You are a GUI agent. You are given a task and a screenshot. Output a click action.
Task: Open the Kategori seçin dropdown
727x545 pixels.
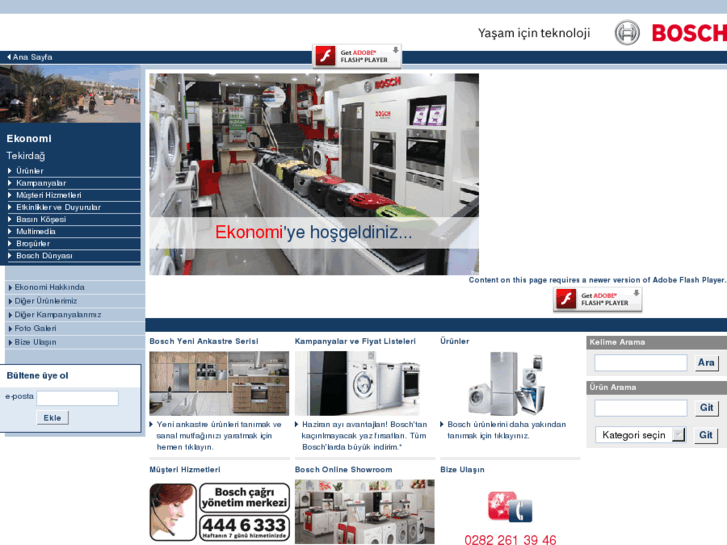coord(640,435)
